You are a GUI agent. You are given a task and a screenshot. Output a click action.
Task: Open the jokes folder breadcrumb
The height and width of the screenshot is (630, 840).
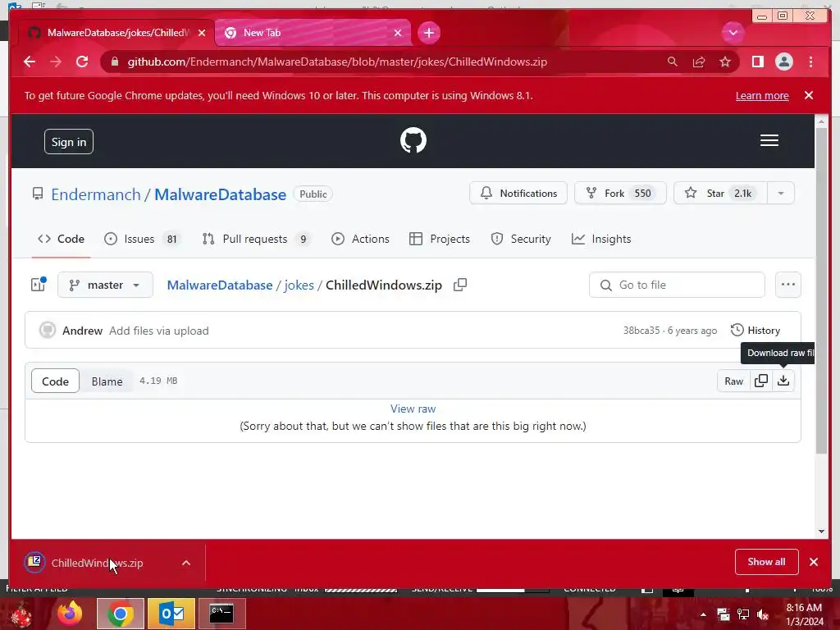pyautogui.click(x=299, y=285)
